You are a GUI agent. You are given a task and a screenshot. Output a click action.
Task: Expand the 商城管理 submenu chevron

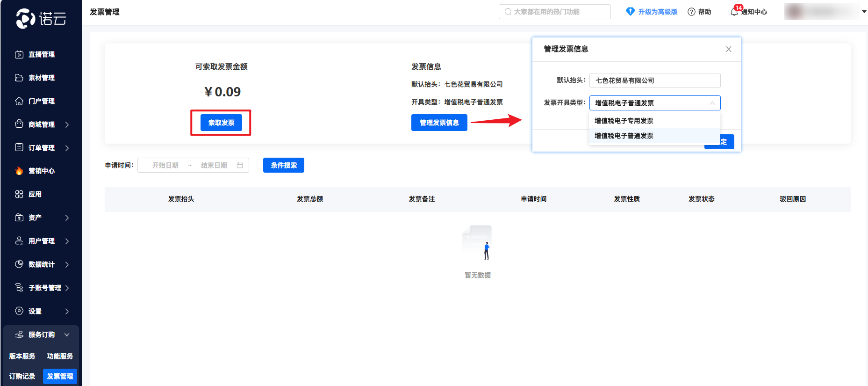67,124
